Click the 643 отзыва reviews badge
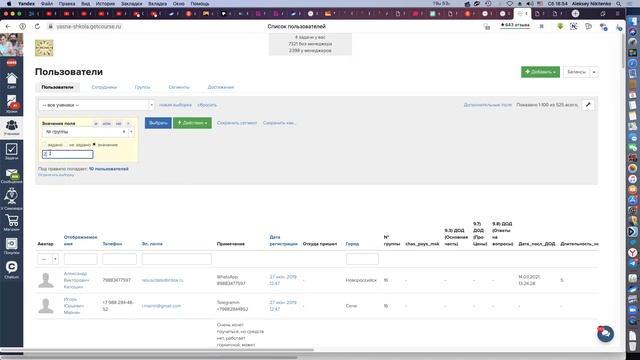Viewport: 640px width, 360px height. (x=515, y=25)
